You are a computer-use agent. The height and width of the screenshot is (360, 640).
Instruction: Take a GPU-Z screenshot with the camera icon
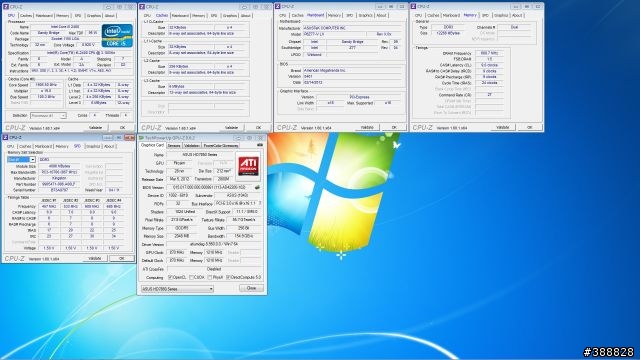pyautogui.click(x=260, y=145)
